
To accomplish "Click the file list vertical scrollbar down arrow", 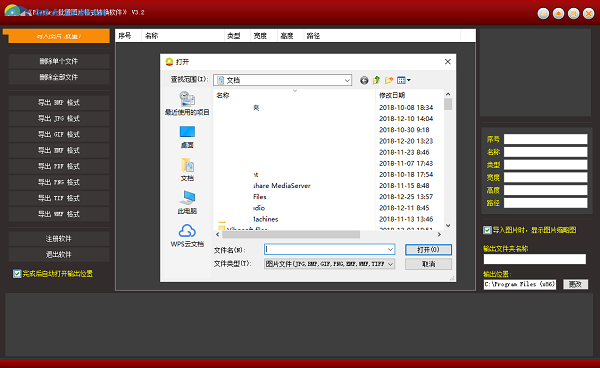I will (x=448, y=226).
